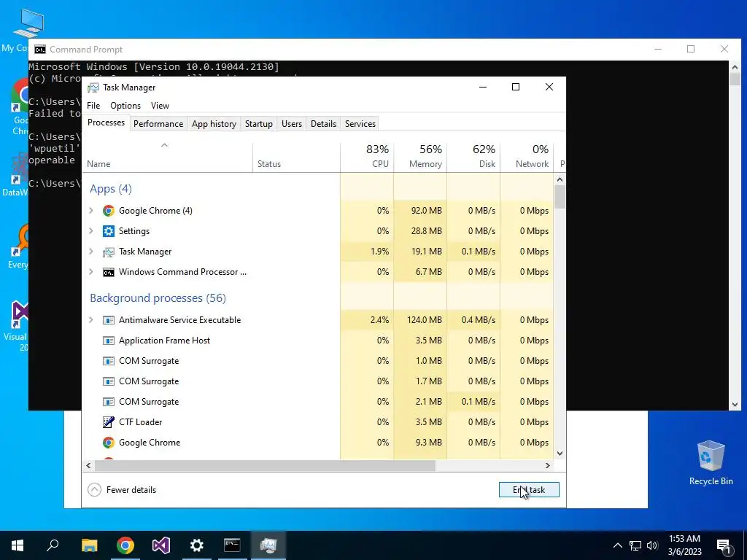
Task: Sort by the Status column header
Action: [x=296, y=157]
